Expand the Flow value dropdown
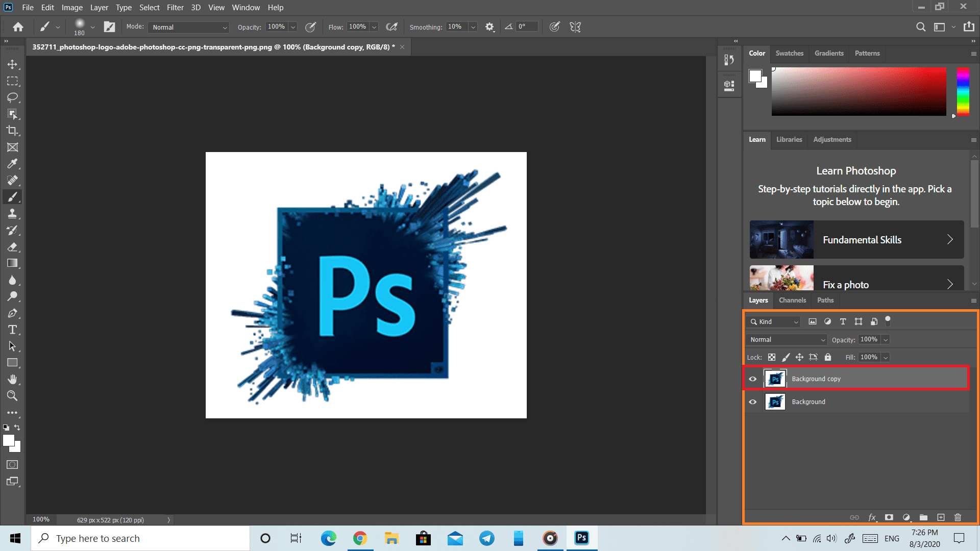Screen dimensions: 980x551 click(374, 27)
